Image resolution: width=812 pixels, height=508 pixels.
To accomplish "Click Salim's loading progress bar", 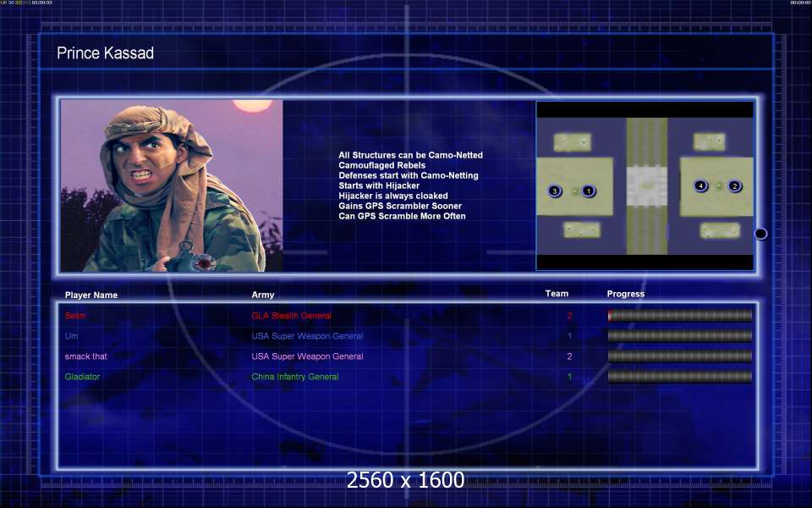I will [x=679, y=315].
